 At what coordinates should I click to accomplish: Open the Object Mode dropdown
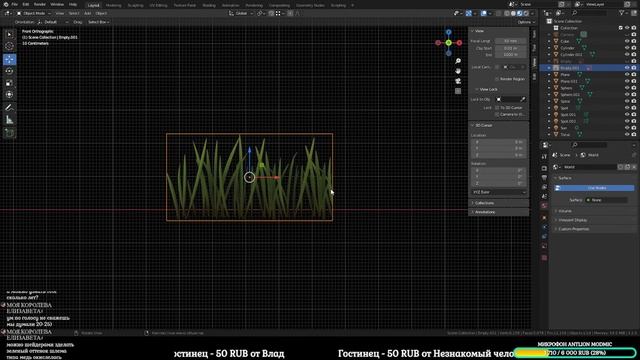33,13
